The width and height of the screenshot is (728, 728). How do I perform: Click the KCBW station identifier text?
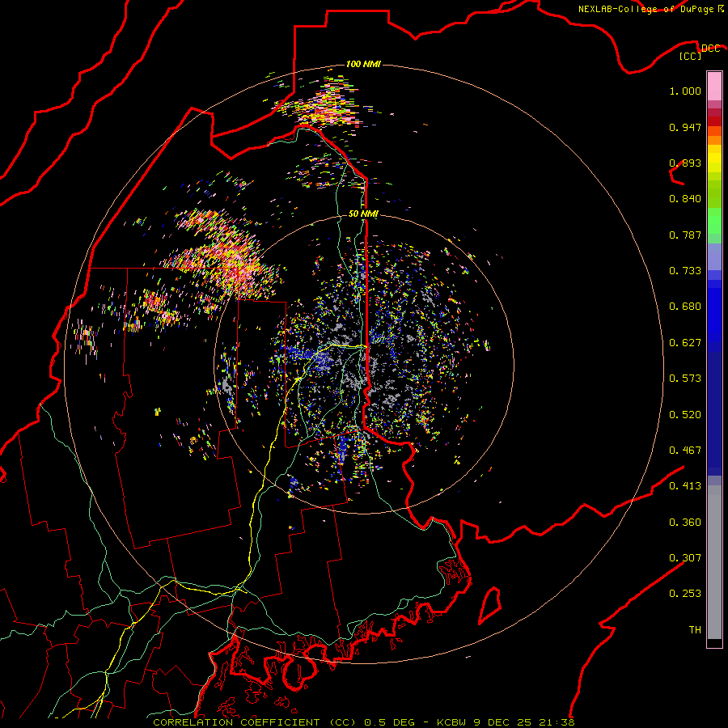click(451, 722)
